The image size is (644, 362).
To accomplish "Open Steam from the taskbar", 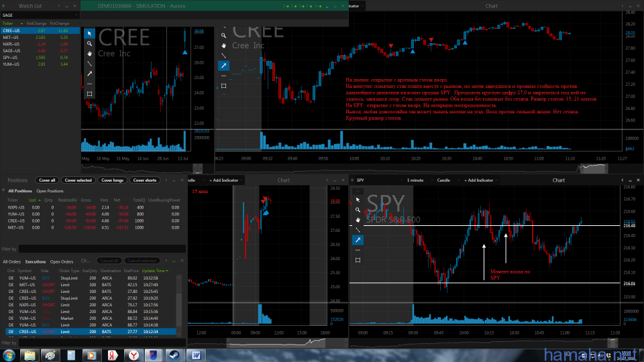I will (174, 355).
